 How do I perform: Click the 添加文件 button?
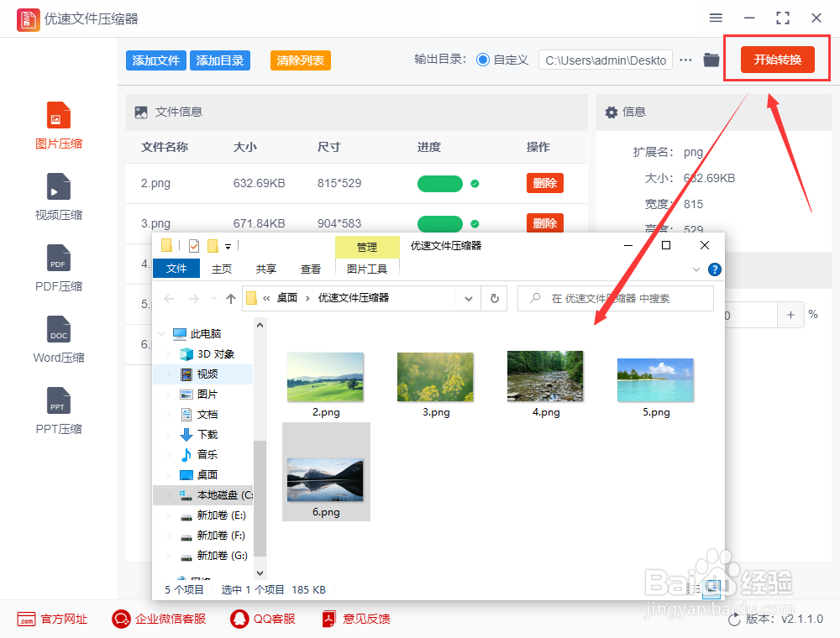click(x=156, y=60)
